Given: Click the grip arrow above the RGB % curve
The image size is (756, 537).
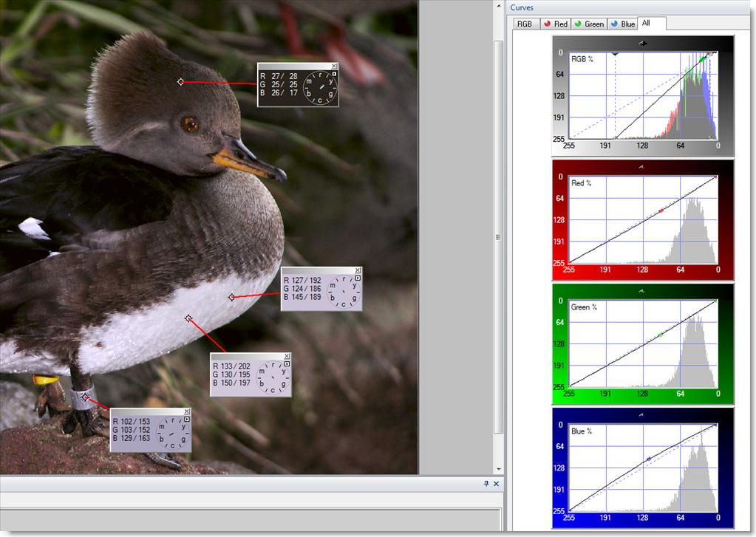Looking at the screenshot, I should tap(643, 43).
